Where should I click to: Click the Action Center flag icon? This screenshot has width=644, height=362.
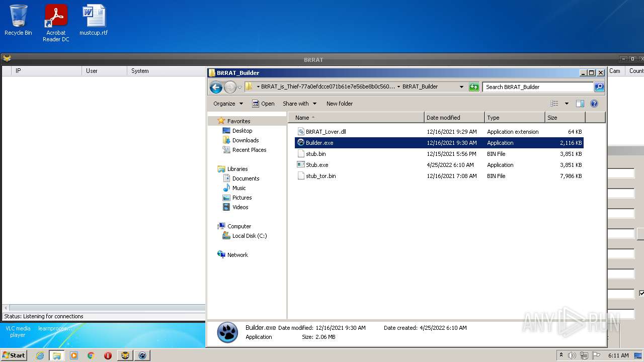[x=597, y=355]
